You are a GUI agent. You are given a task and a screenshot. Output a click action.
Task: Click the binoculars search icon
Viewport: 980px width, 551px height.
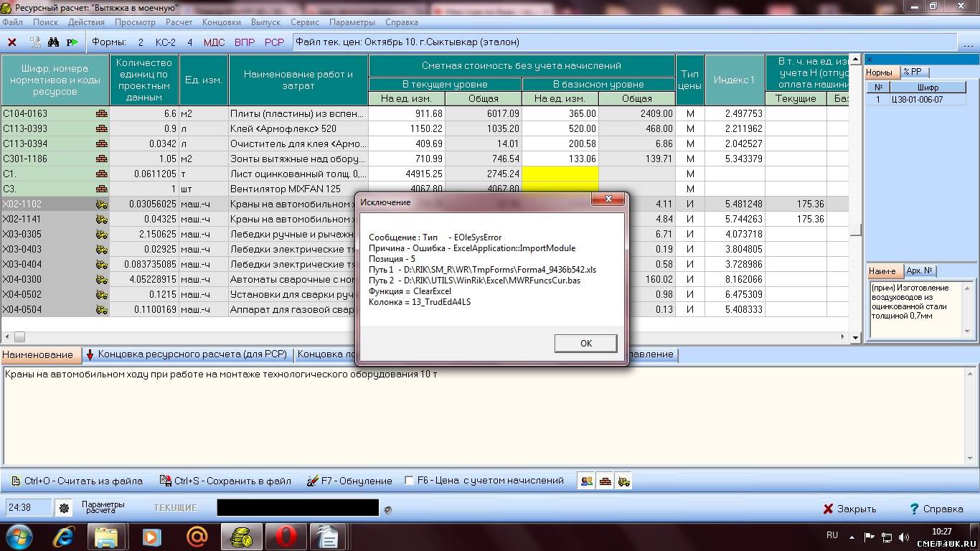pyautogui.click(x=53, y=42)
